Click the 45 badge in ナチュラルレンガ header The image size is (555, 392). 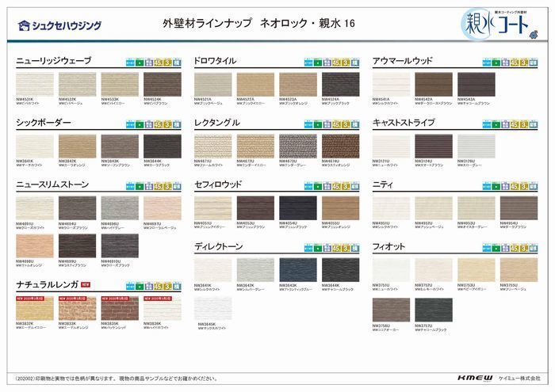click(158, 287)
